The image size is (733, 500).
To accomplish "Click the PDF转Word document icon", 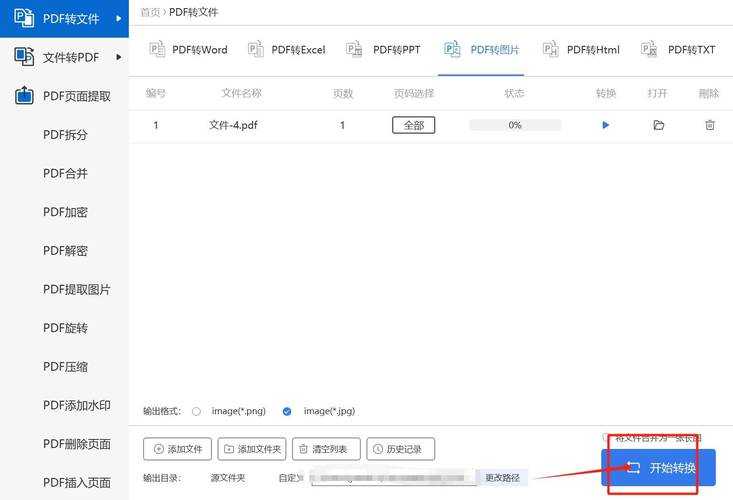I will click(157, 49).
